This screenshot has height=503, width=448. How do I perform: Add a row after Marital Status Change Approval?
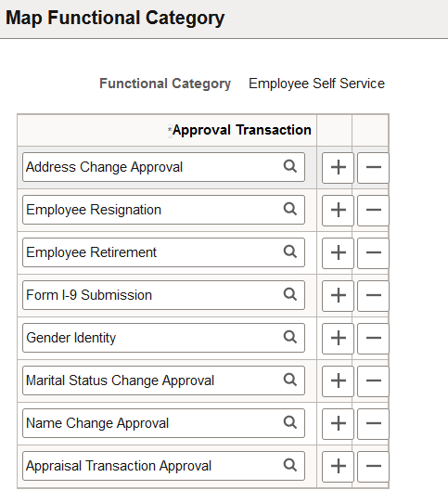click(x=338, y=381)
